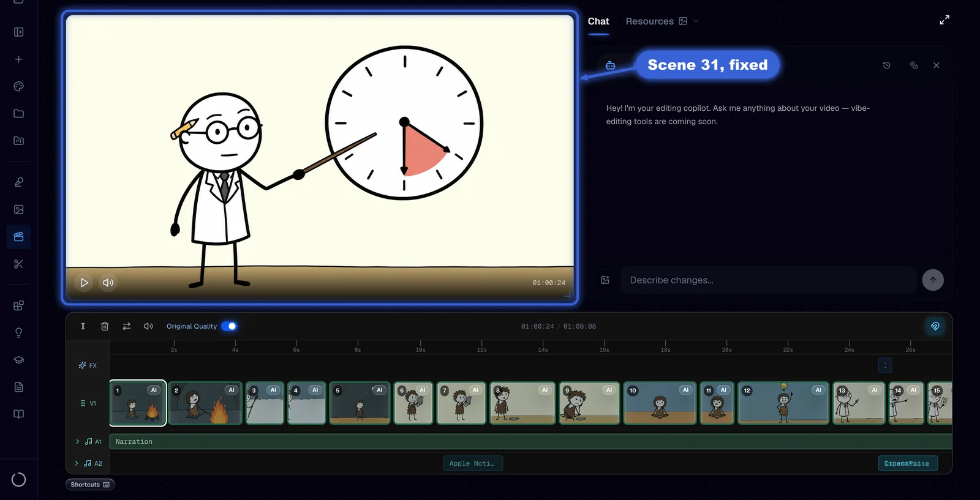The image size is (980, 500).
Task: Select clip 1 thumbnail on the timeline
Action: [x=138, y=403]
